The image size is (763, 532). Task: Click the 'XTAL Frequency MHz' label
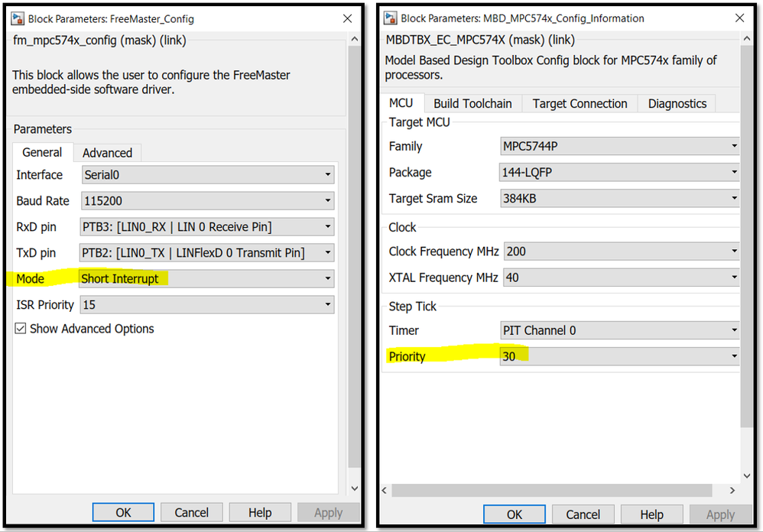[443, 277]
